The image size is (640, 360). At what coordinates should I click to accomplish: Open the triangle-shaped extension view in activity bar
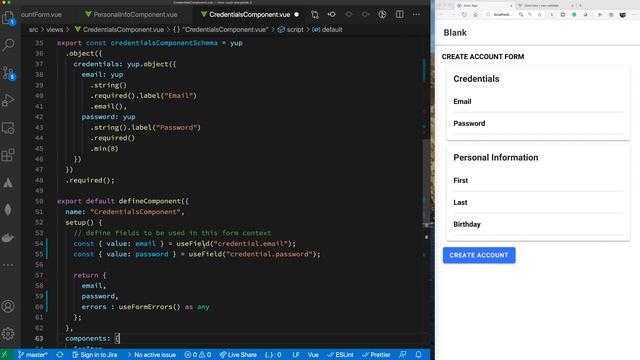[x=8, y=183]
